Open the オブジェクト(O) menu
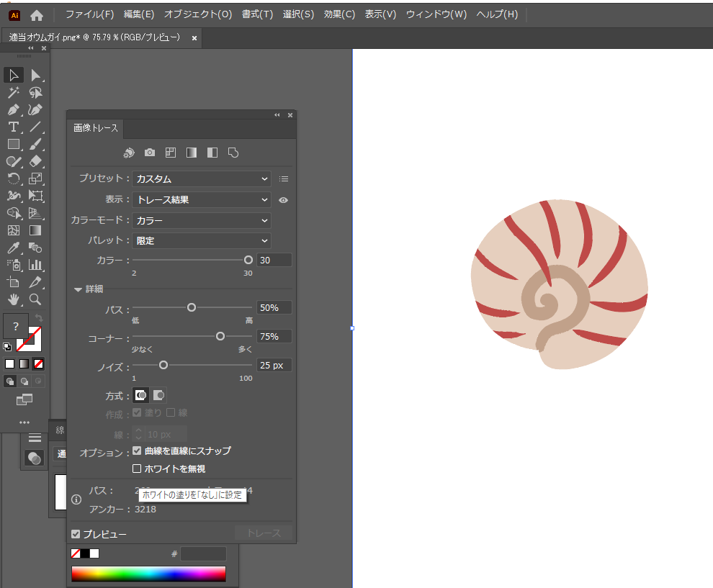This screenshot has height=588, width=713. click(x=197, y=14)
